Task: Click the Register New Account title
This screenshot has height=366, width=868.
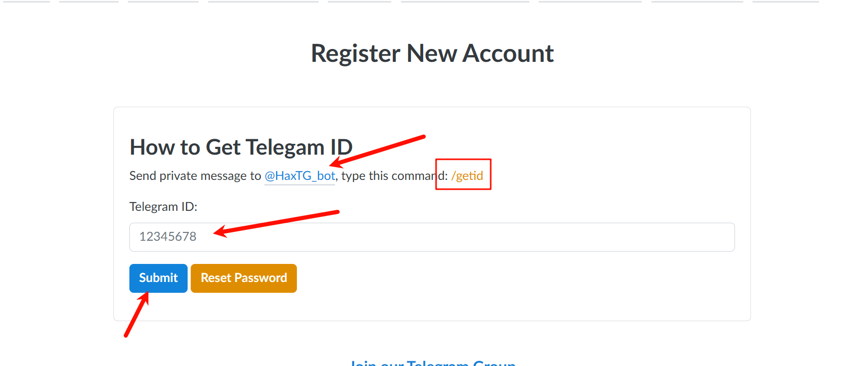Action: tap(432, 54)
